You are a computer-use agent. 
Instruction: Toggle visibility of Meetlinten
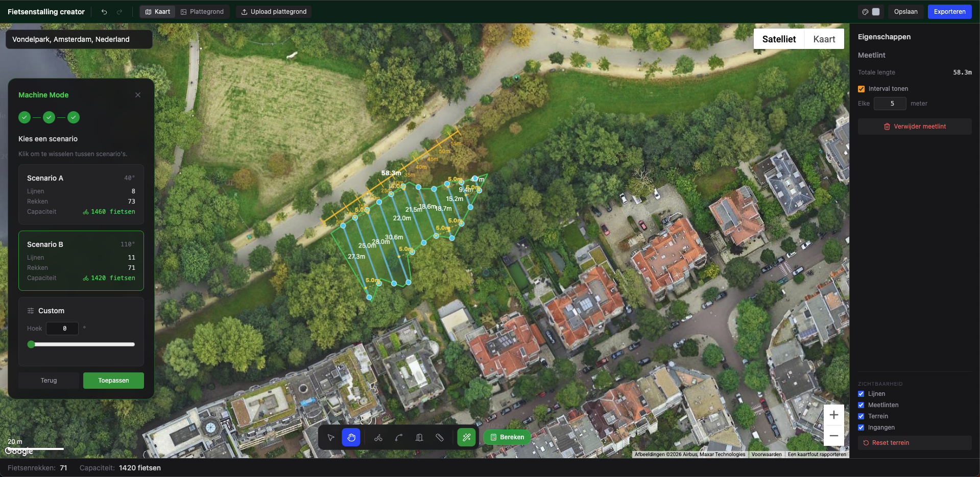pyautogui.click(x=861, y=405)
